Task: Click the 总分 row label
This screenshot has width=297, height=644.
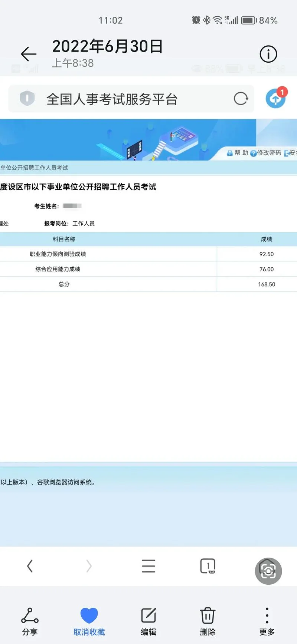Action: tap(64, 284)
